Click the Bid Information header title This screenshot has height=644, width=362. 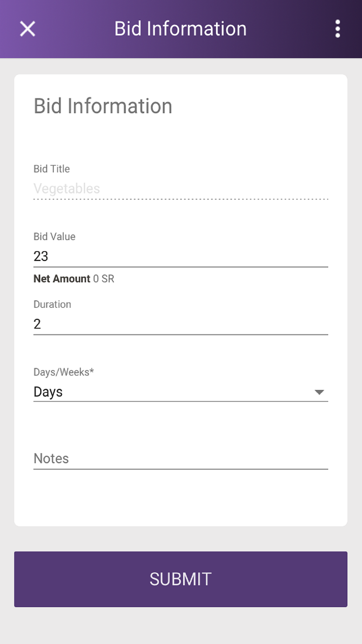180,29
